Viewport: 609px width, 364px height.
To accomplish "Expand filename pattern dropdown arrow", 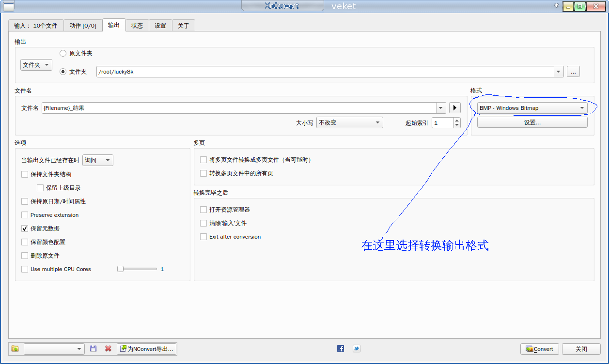I will coord(441,108).
